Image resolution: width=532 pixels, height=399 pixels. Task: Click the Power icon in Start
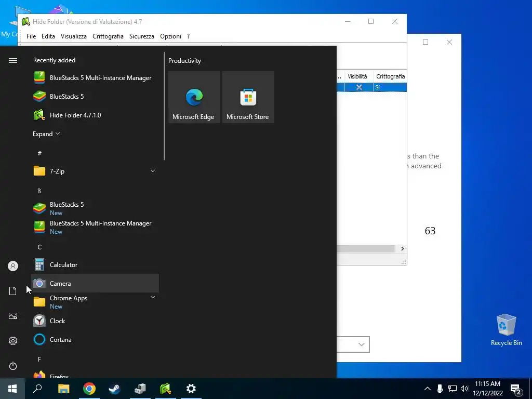(x=13, y=366)
